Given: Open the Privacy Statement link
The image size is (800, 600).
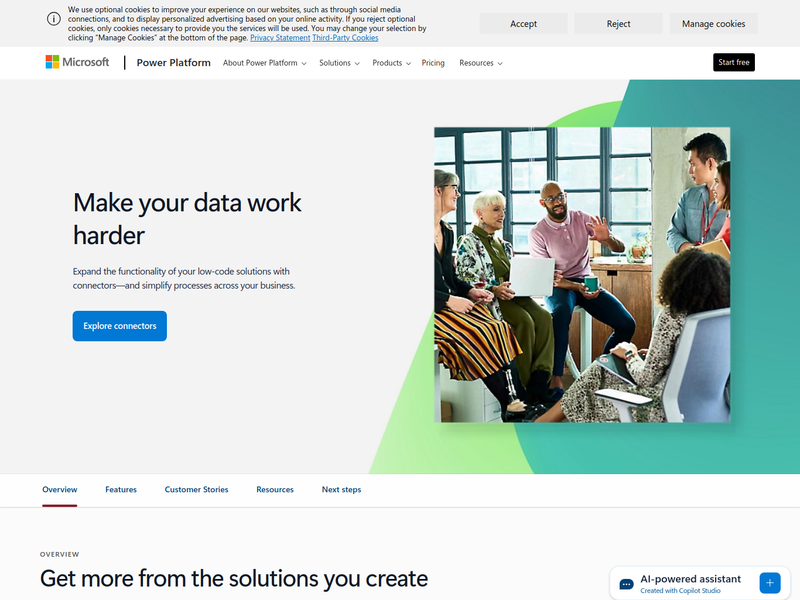Looking at the screenshot, I should pos(280,38).
